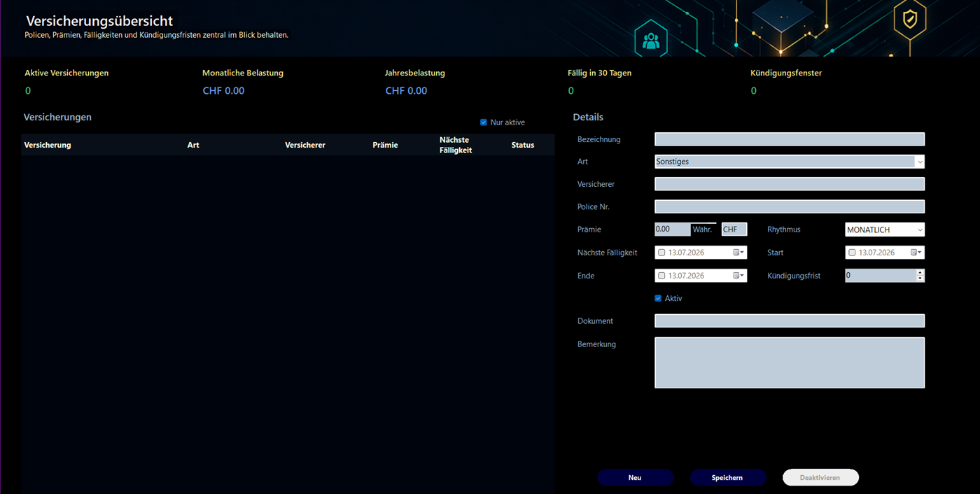The height and width of the screenshot is (494, 980).
Task: Click the shield checkmark icon in the header
Action: [x=909, y=19]
